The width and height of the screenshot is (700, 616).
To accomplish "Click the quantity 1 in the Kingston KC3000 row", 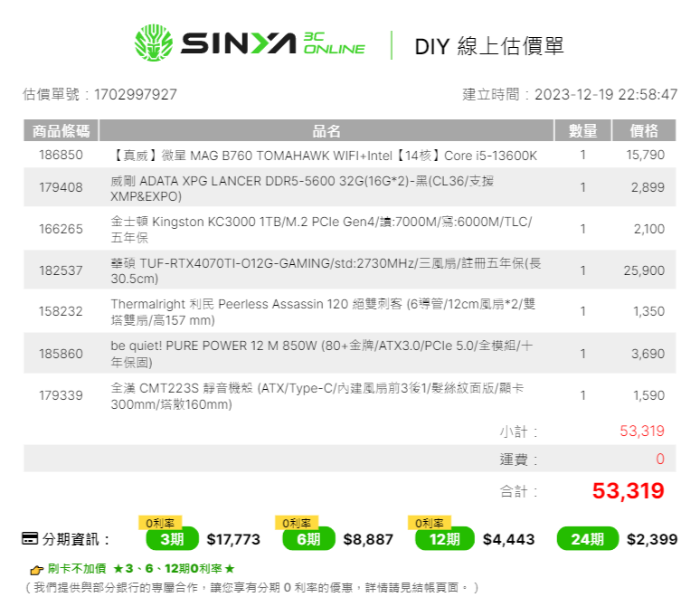I will pyautogui.click(x=582, y=229).
